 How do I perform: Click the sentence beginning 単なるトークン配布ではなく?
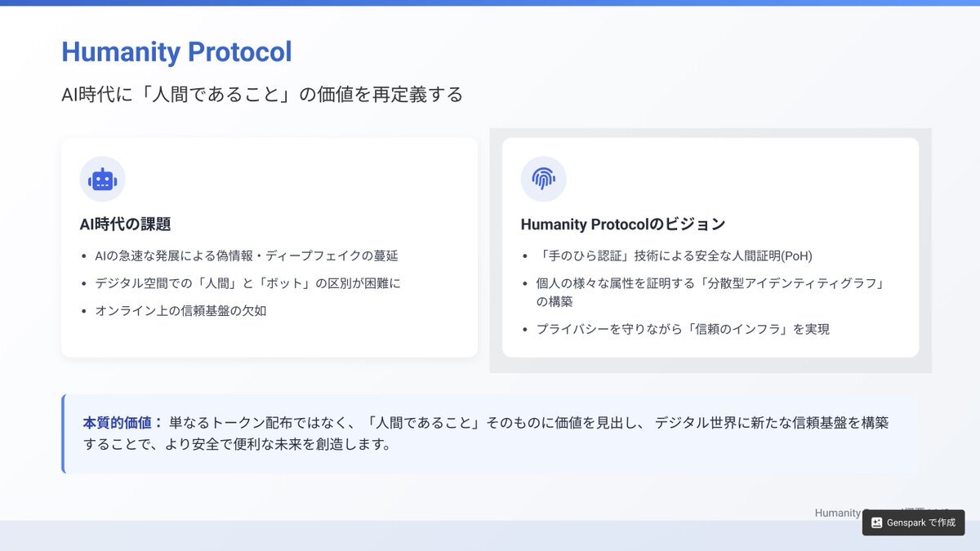pyautogui.click(x=486, y=433)
